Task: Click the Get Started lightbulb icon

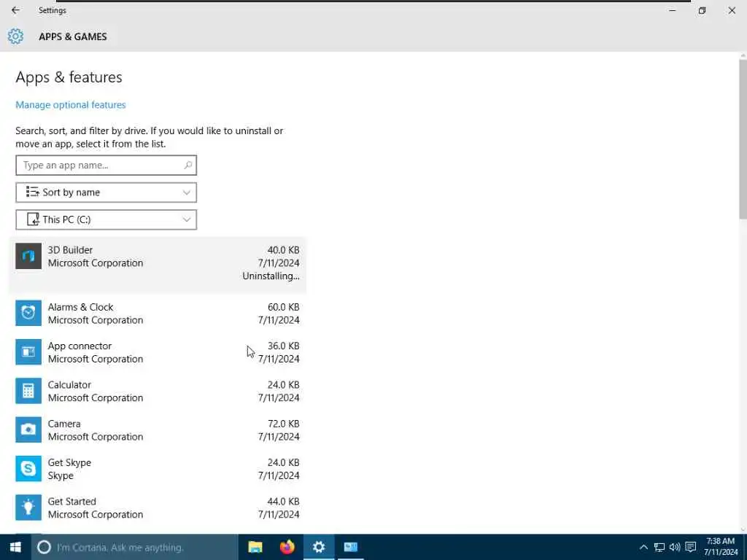Action: coord(28,507)
